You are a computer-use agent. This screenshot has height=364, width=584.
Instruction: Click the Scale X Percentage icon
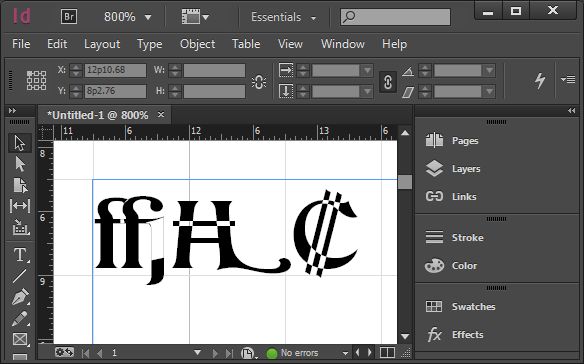[x=286, y=70]
